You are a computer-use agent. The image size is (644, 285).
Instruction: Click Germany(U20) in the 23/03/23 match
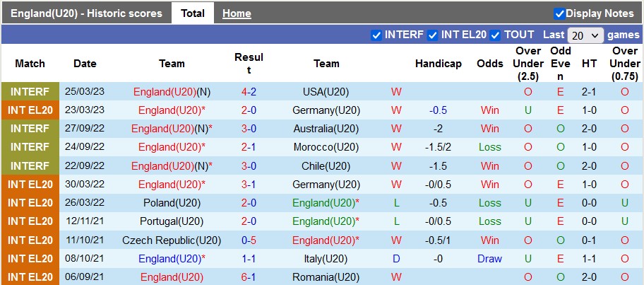click(326, 110)
